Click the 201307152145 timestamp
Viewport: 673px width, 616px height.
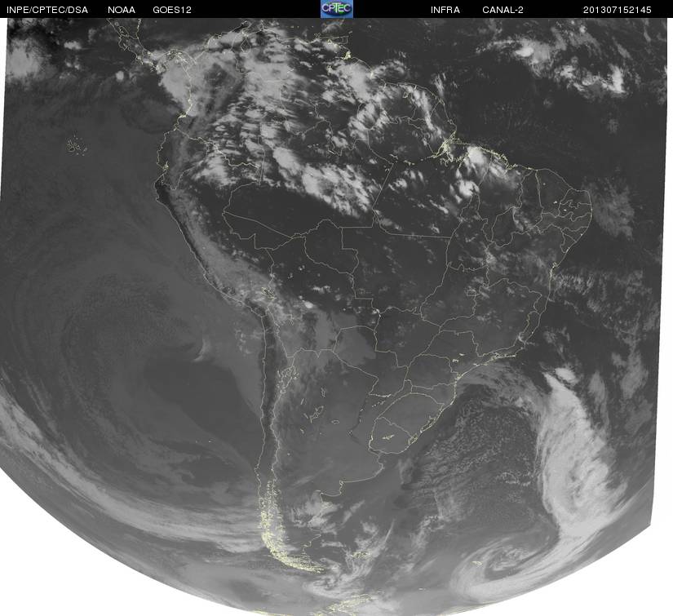[x=618, y=10]
